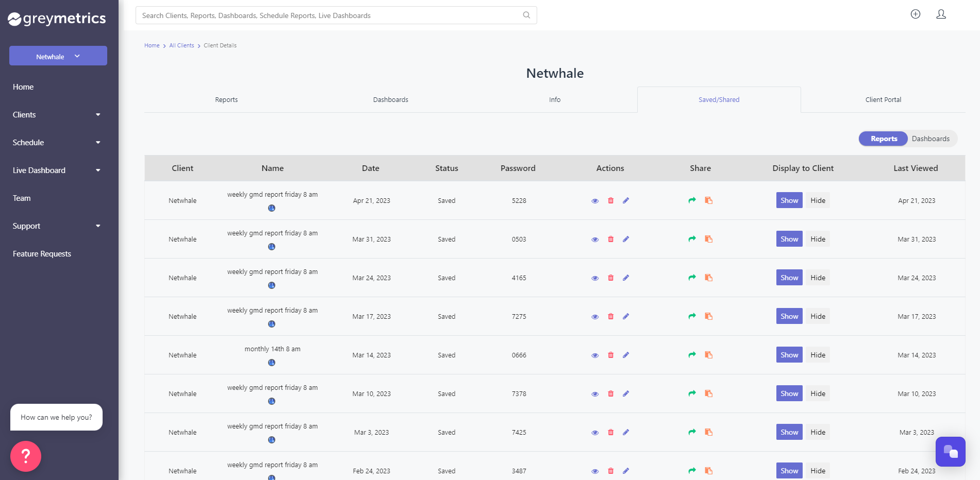Expand the Live Dashboard sidebar menu

57,170
